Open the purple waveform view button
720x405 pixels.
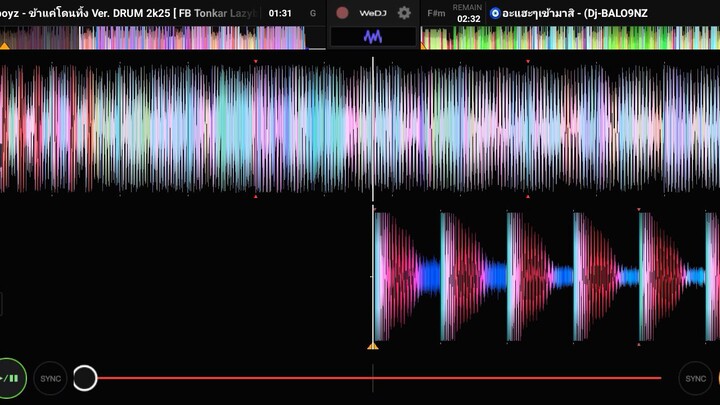(x=373, y=37)
